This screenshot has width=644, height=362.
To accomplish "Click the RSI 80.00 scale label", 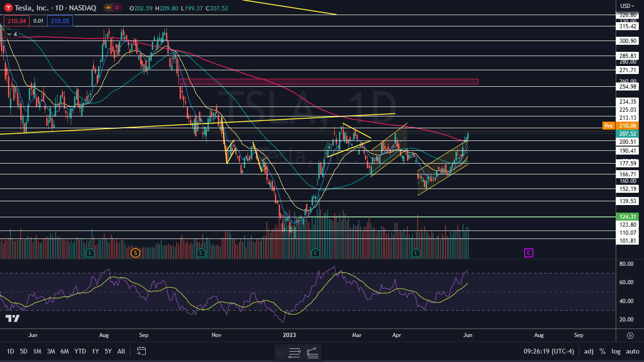I will (626, 264).
